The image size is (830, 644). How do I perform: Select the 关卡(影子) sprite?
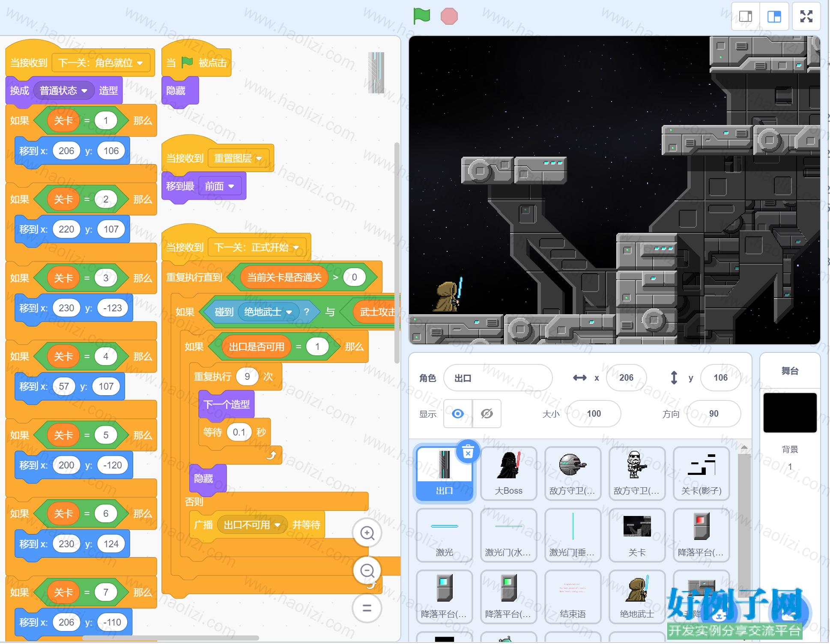point(702,474)
